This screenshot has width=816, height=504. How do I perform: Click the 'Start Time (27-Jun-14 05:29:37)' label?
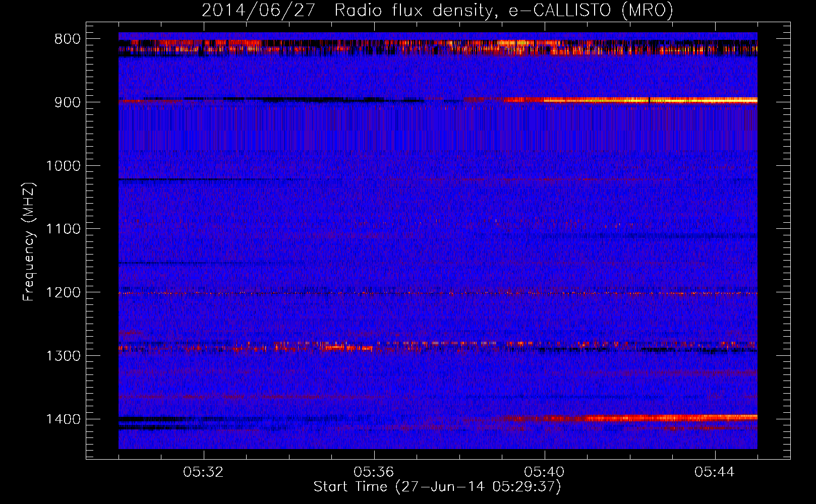(437, 487)
